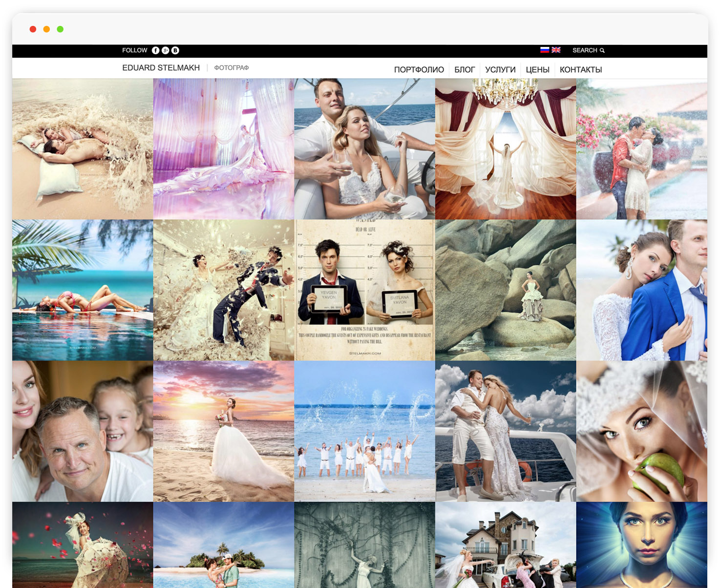
Task: Open the ЦЕНЫ menu item
Action: pos(538,70)
